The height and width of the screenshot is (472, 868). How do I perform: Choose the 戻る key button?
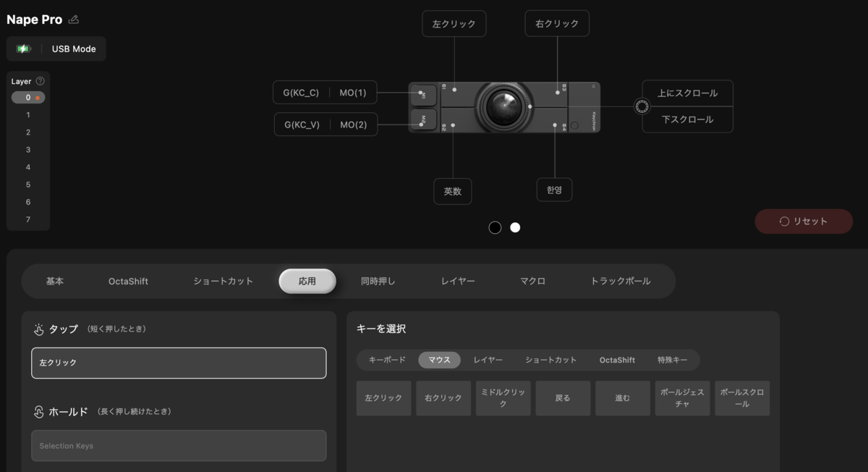click(563, 398)
